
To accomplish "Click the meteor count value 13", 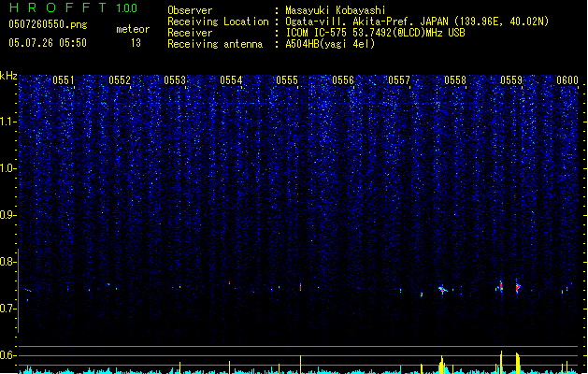I will (136, 43).
